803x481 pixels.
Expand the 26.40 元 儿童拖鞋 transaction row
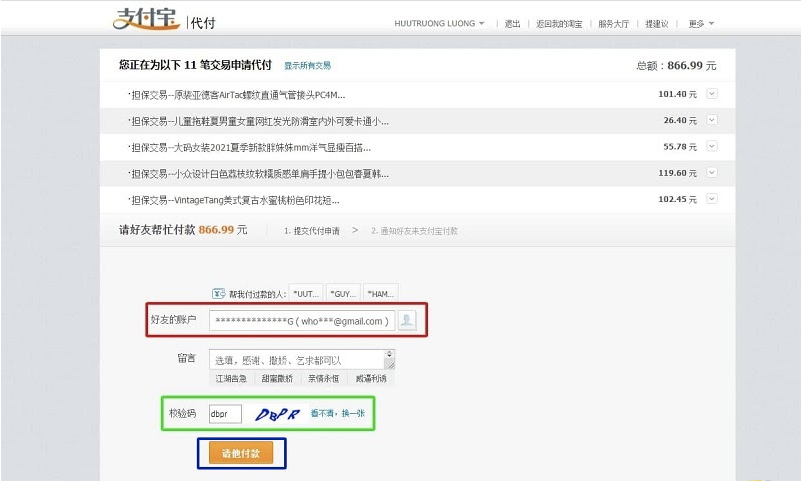click(x=712, y=120)
